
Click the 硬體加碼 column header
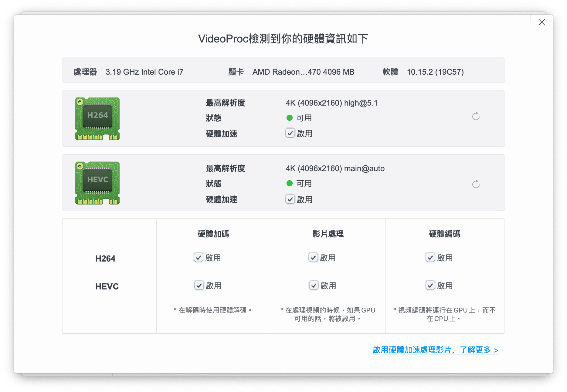click(x=213, y=234)
